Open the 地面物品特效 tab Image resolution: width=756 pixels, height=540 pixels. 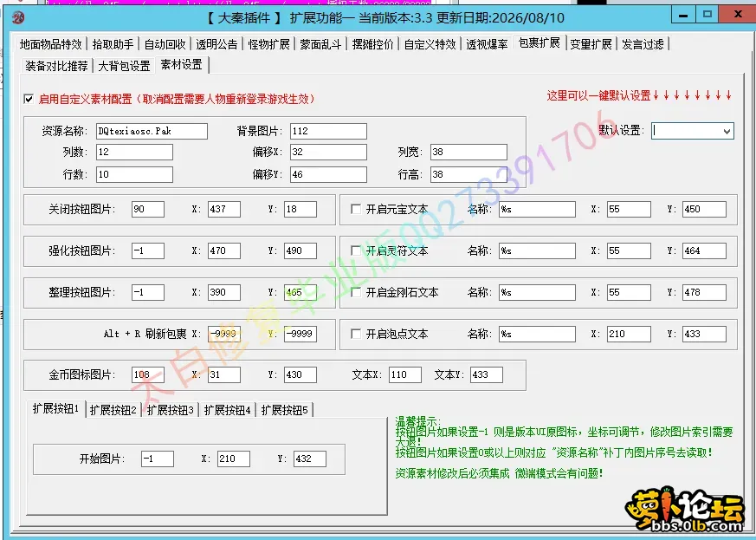point(51,44)
